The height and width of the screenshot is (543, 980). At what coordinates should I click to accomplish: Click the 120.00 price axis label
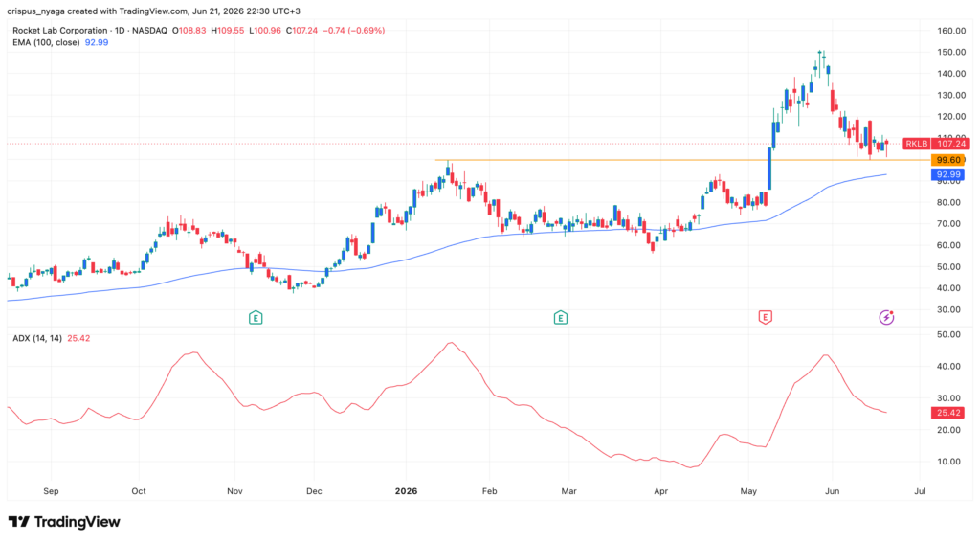click(x=951, y=117)
